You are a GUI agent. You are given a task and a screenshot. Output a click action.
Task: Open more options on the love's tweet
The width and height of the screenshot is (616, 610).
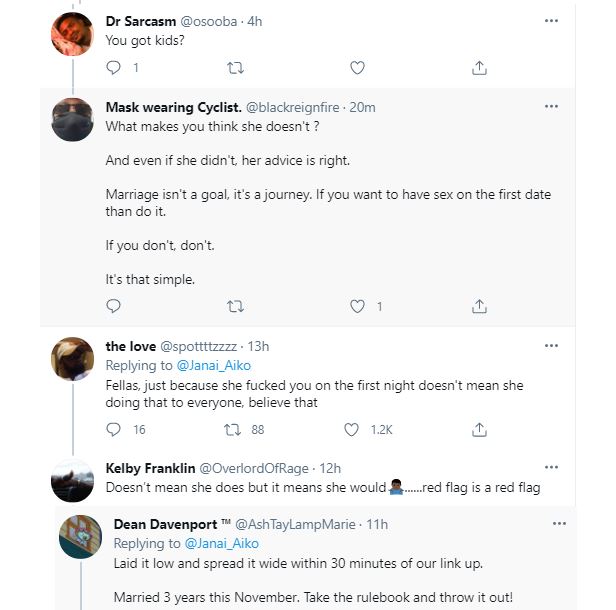551,346
